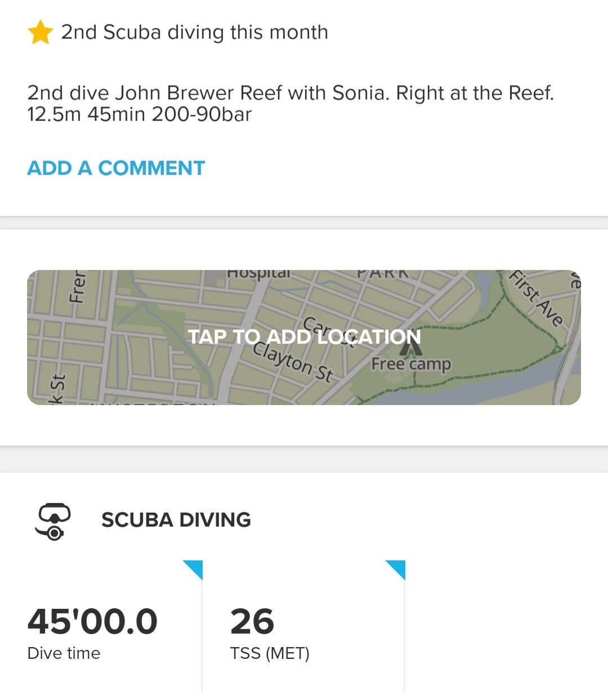The height and width of the screenshot is (700, 608).
Task: Tap the ADD A COMMENT link
Action: click(x=116, y=168)
